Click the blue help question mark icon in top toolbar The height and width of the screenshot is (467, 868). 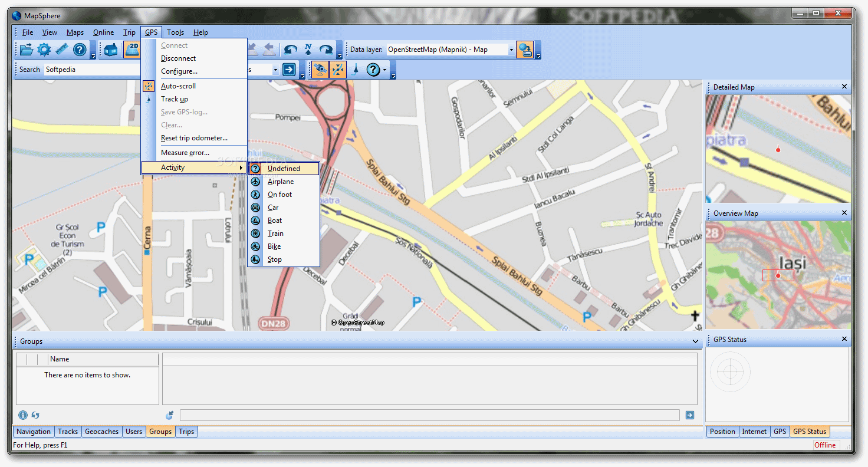coord(80,50)
